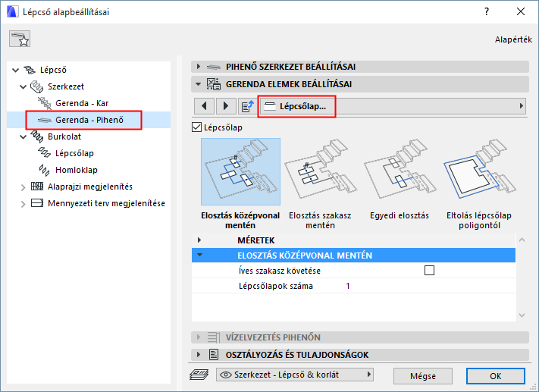Click the Mégse cancel button
539x392 pixels.
point(423,376)
